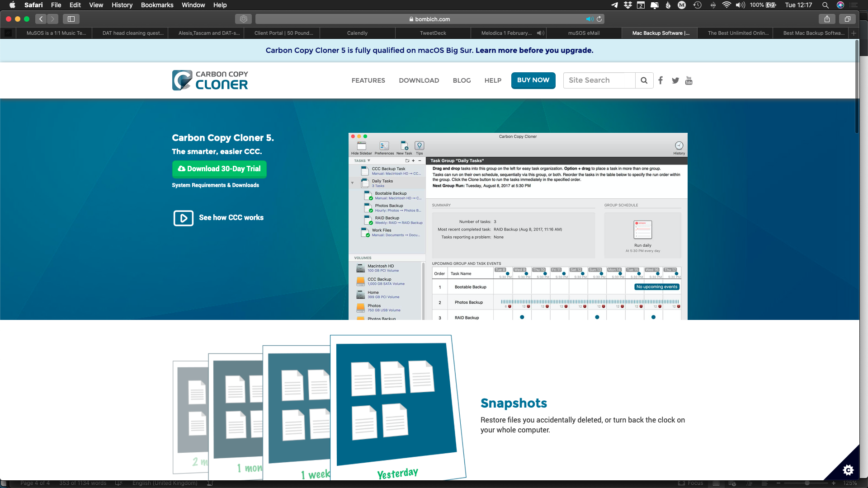Mute audio via address bar speaker icon
This screenshot has height=488, width=868.
590,19
